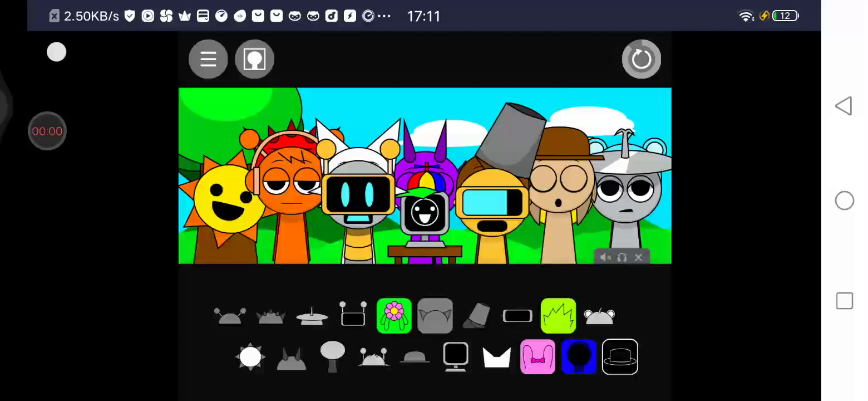The image size is (868, 401).
Task: Open the hamburger menu
Action: pos(208,59)
